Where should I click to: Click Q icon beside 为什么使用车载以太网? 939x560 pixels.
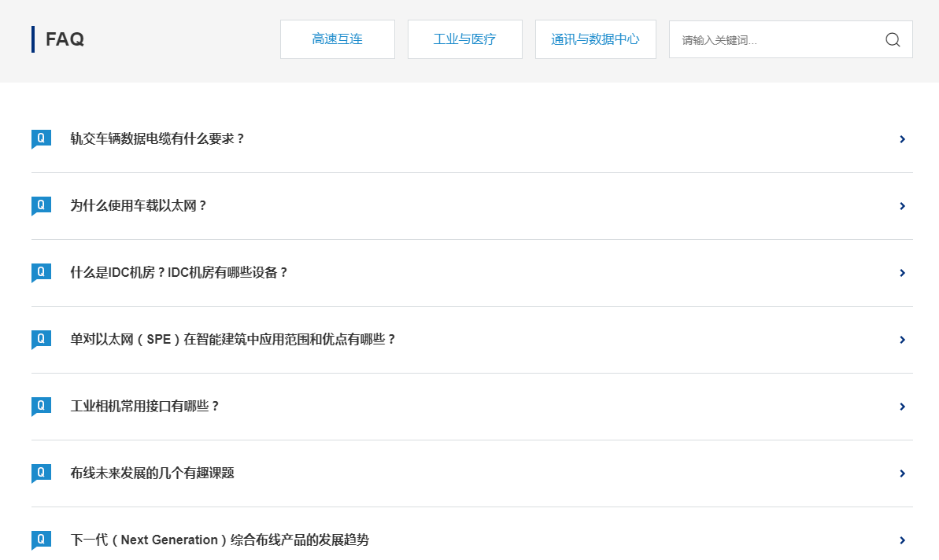coord(41,205)
